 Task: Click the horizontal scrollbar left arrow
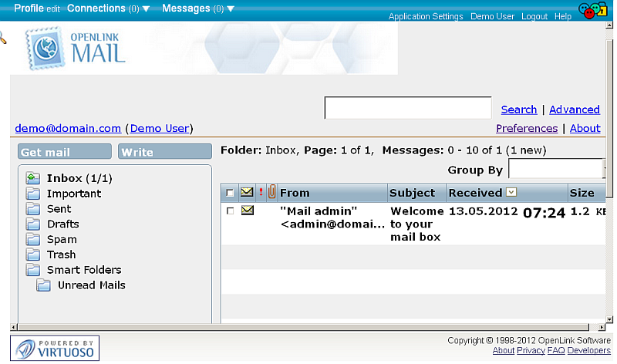point(14,327)
